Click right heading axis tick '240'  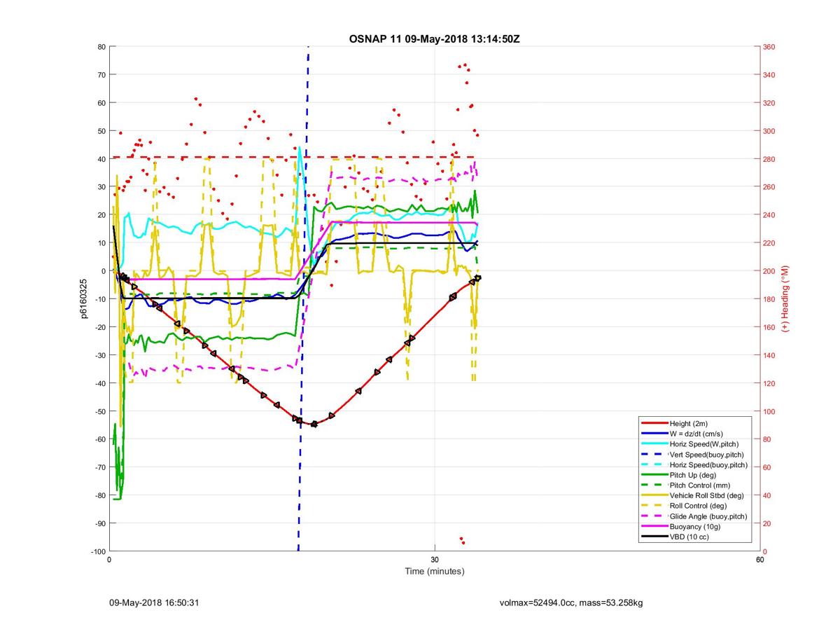pyautogui.click(x=769, y=215)
